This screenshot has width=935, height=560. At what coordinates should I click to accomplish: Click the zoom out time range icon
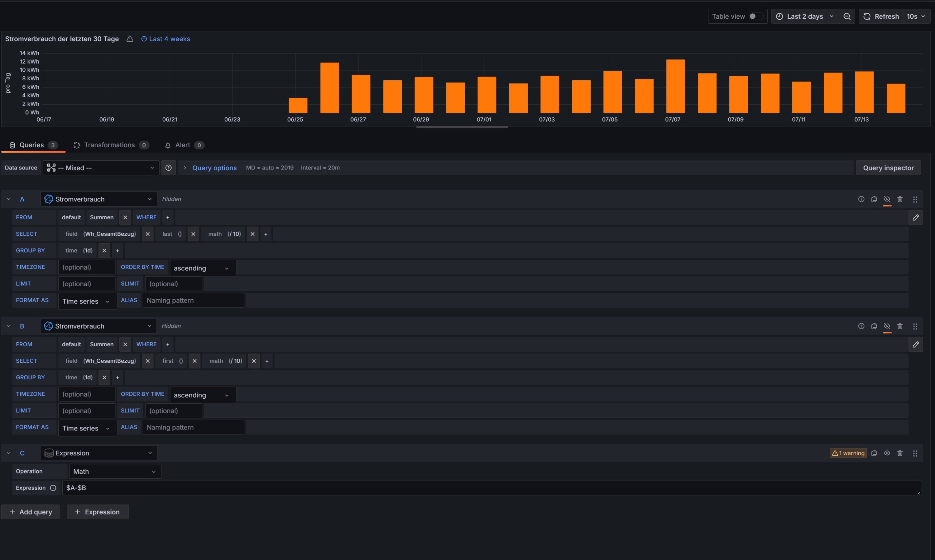tap(846, 16)
